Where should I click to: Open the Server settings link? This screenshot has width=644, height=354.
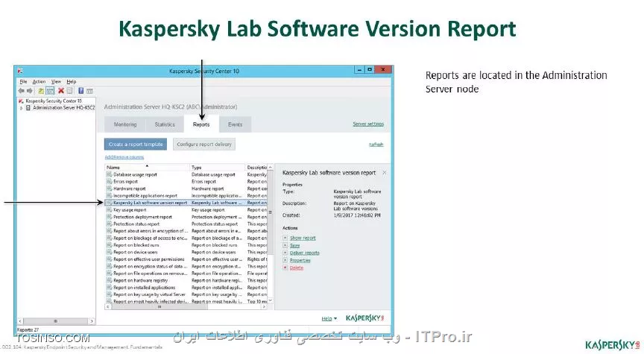pyautogui.click(x=368, y=124)
